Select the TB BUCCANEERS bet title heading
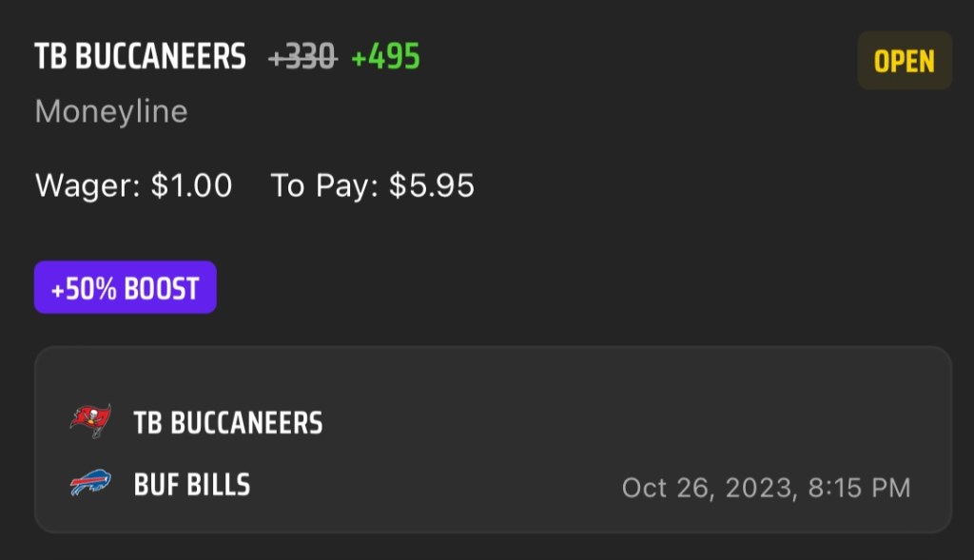974x560 pixels. (x=141, y=58)
